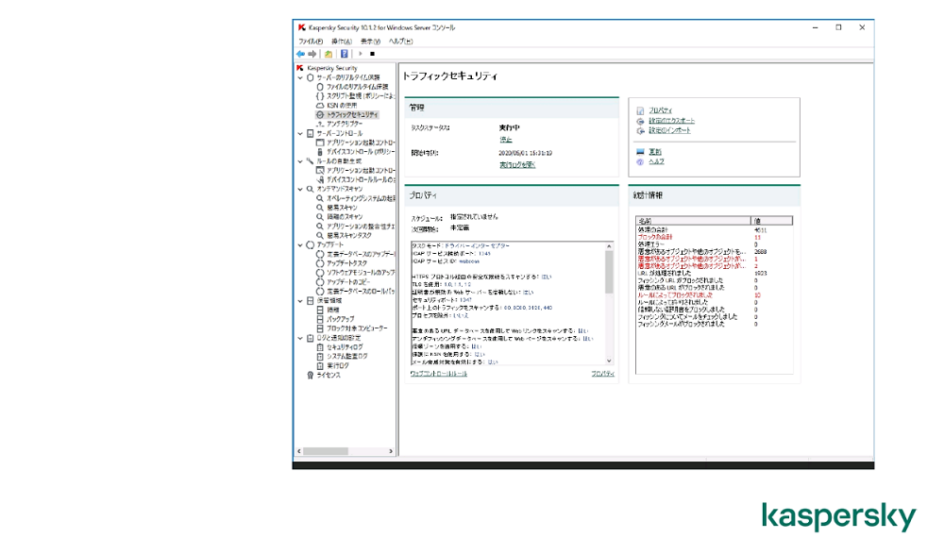Click the curly-braces script monitoring icon

(x=320, y=96)
